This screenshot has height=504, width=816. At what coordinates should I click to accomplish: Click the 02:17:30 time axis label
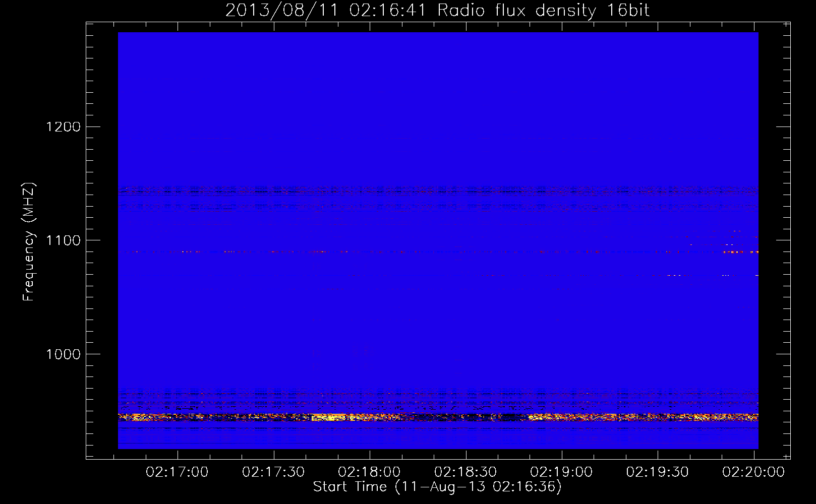273,472
